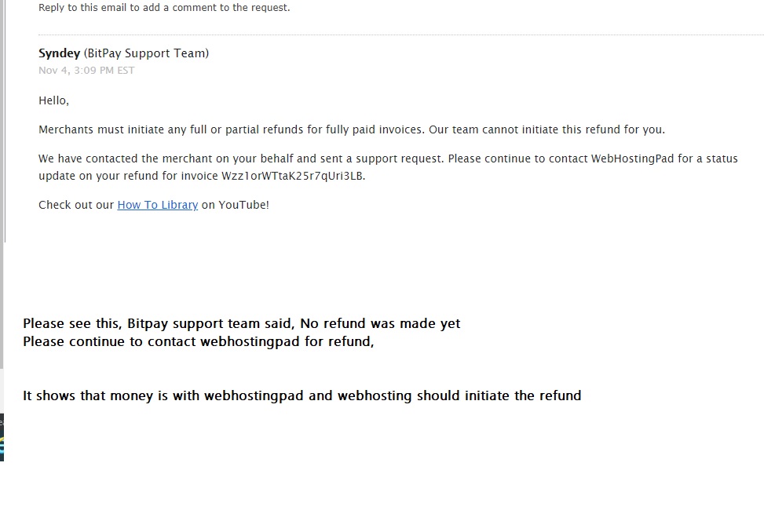Screen dimensions: 764x532
Task: Click 'No refund was made yet' text
Action: [x=380, y=324]
